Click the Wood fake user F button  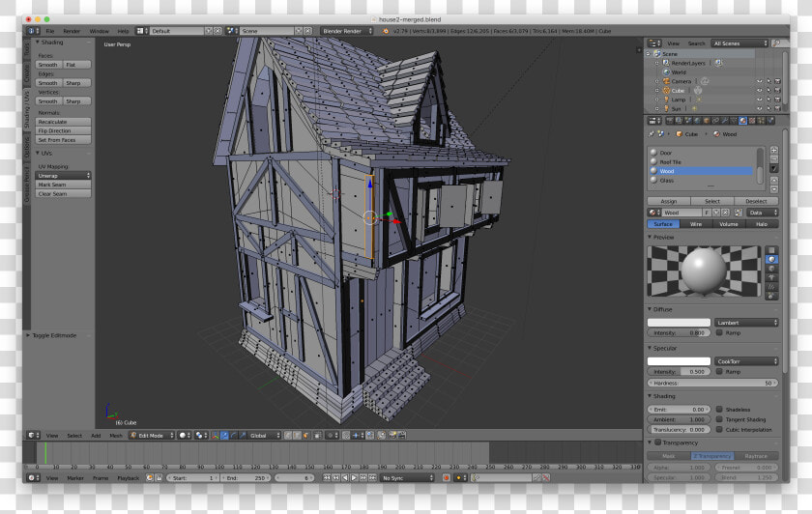click(707, 213)
